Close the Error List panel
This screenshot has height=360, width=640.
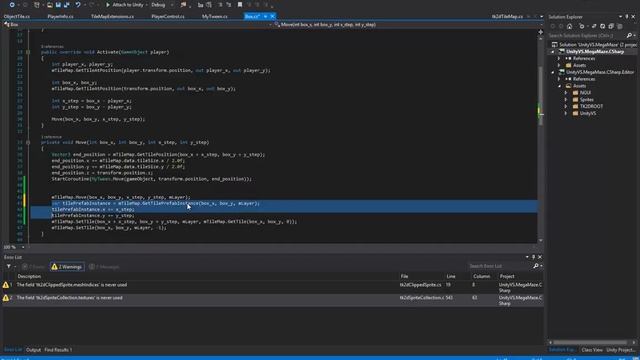click(x=540, y=257)
